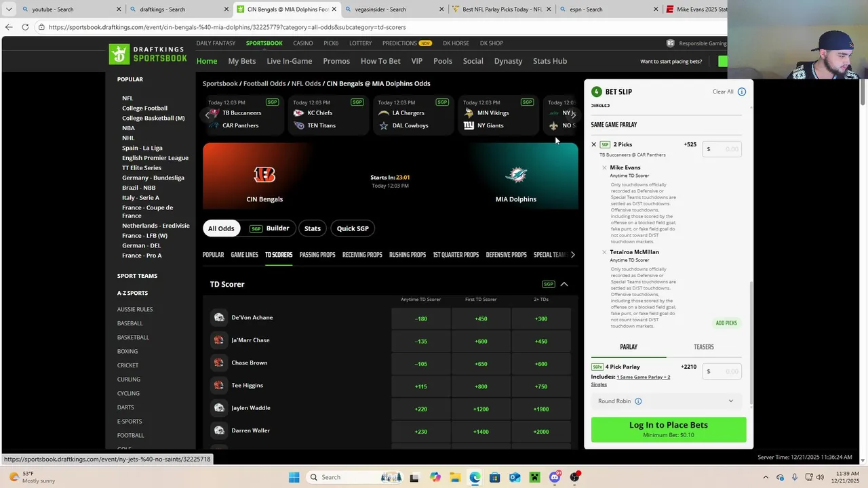
Task: Open NFL in the Popular sidebar
Action: pyautogui.click(x=127, y=98)
